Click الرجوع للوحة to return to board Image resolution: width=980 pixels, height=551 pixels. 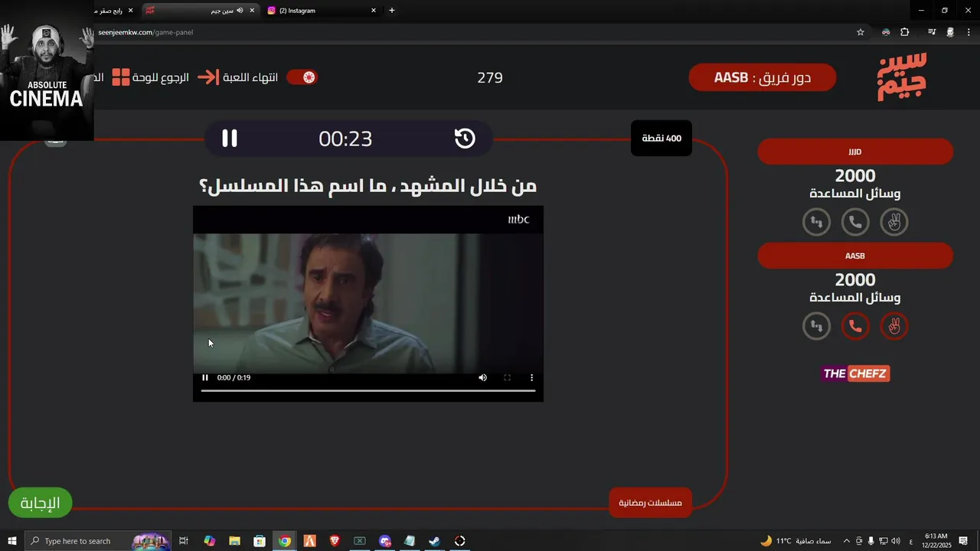click(161, 77)
